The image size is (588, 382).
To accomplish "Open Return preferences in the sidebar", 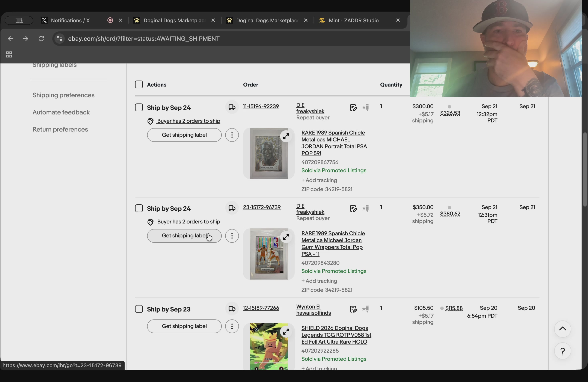I will [x=60, y=129].
